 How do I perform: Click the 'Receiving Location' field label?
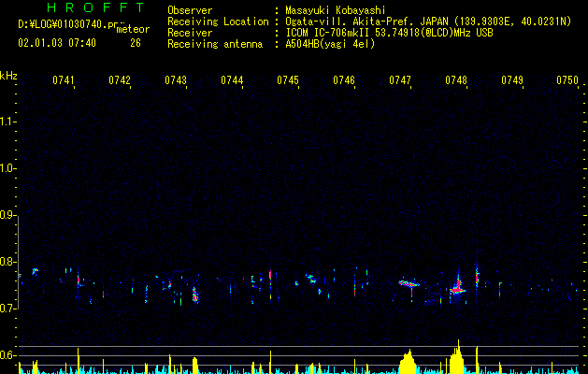(218, 22)
